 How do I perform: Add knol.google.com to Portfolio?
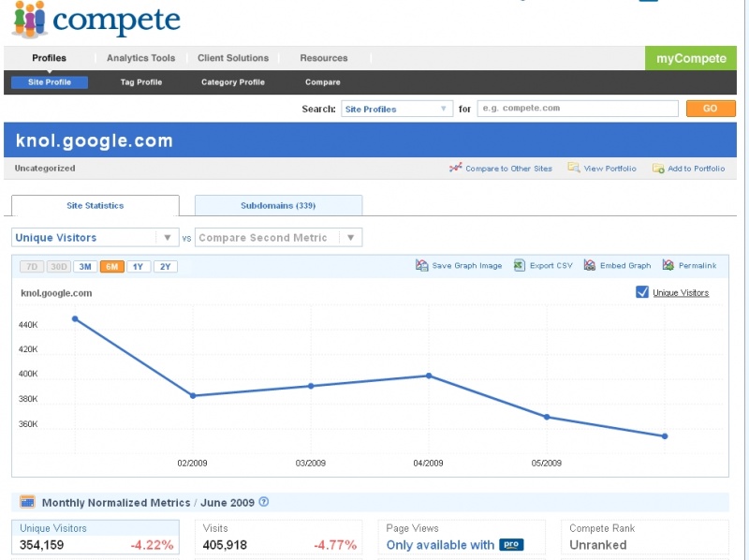pos(657,169)
